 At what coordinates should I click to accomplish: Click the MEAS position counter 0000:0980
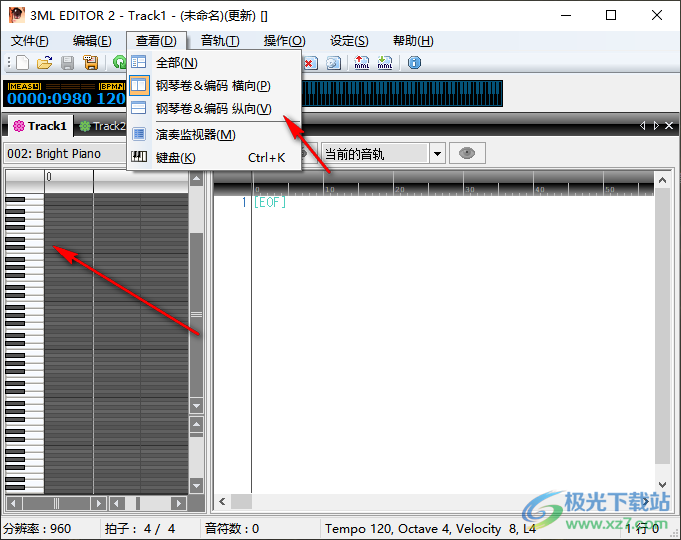click(x=50, y=99)
